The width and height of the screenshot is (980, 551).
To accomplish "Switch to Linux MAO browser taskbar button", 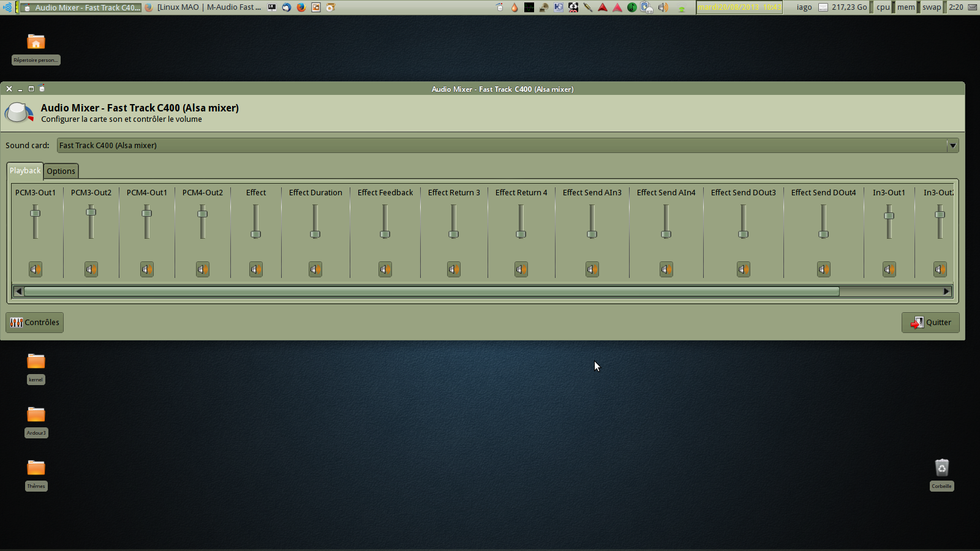I will [203, 7].
